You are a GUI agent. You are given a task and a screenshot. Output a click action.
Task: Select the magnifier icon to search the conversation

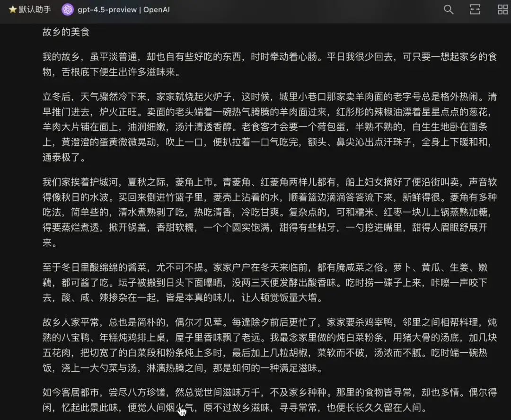(448, 9)
